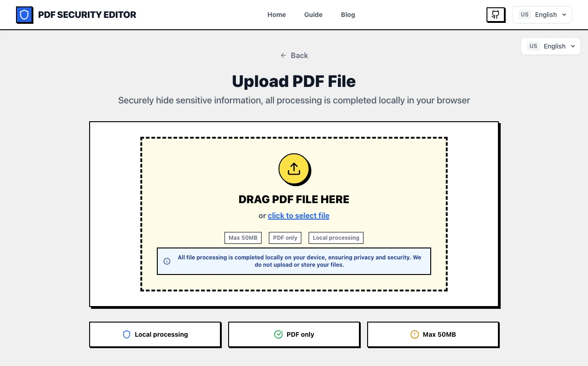Screen dimensions: 588x366
Task: Open the header English language dropdown
Action: [542, 15]
